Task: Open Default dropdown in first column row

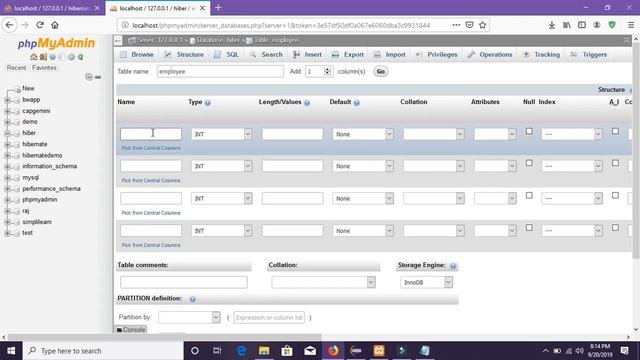Action: click(x=363, y=134)
